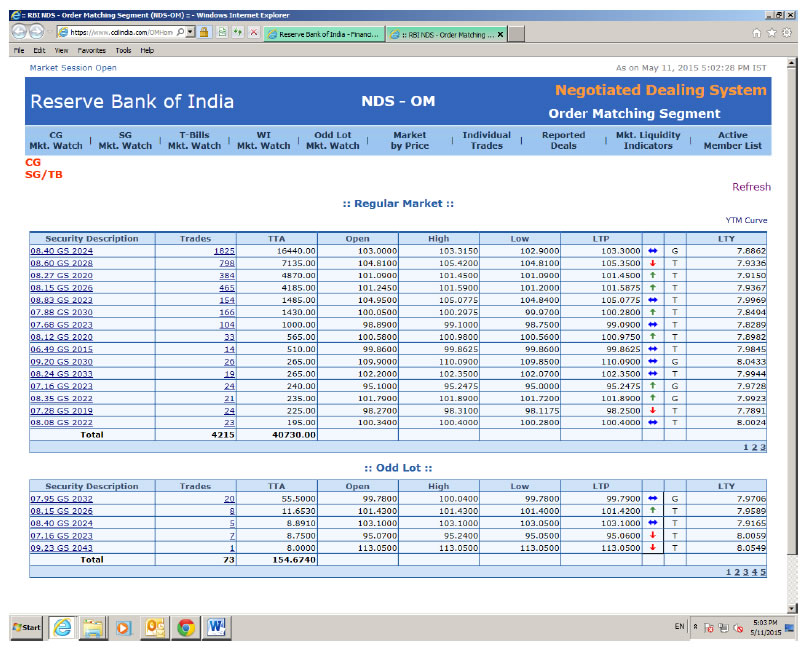Open the Favorites star icon
Viewport: 809px width, 652px height.
pyautogui.click(x=773, y=32)
